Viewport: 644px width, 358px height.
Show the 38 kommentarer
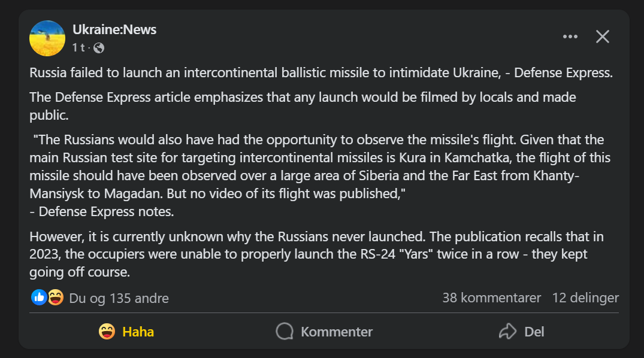(492, 298)
